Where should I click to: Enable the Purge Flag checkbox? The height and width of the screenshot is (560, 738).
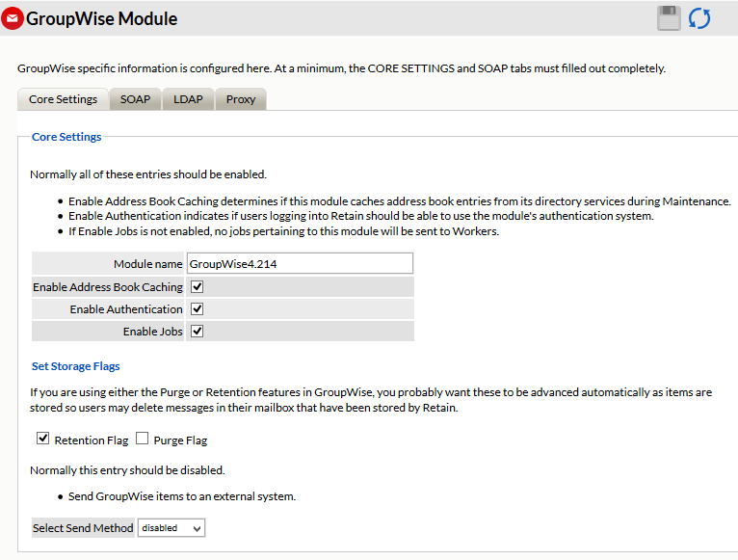[x=142, y=439]
